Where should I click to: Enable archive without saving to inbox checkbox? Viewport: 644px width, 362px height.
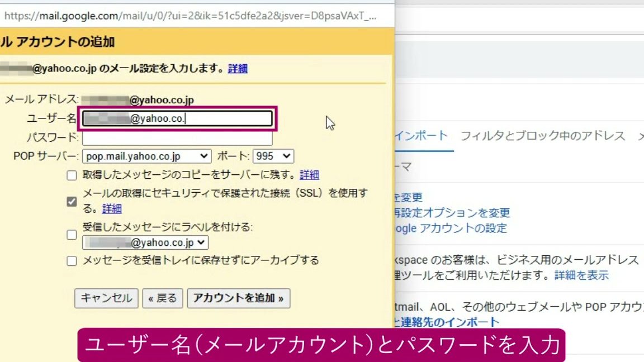[72, 261]
